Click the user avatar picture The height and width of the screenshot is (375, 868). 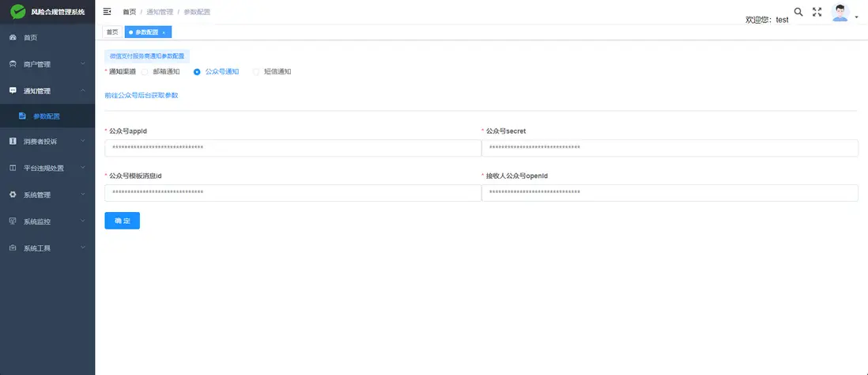point(840,13)
